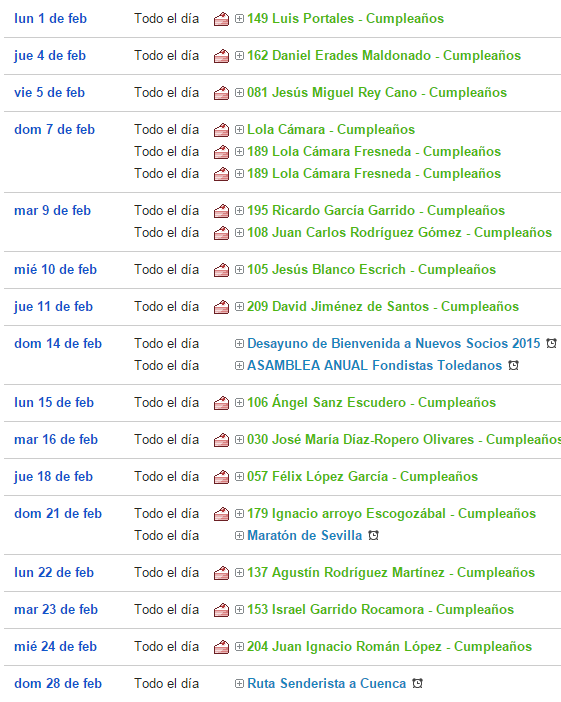Select the mar 16 de feb date
The image size is (561, 702).
[x=56, y=440]
